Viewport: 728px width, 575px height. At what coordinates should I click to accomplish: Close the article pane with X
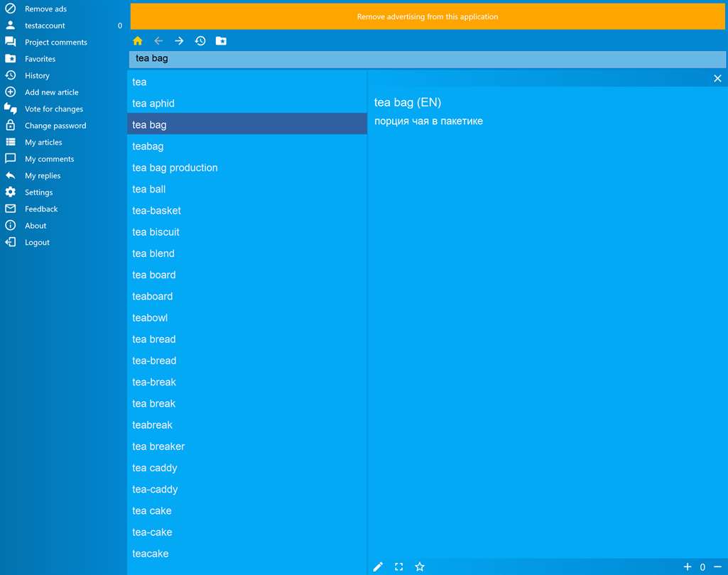717,78
